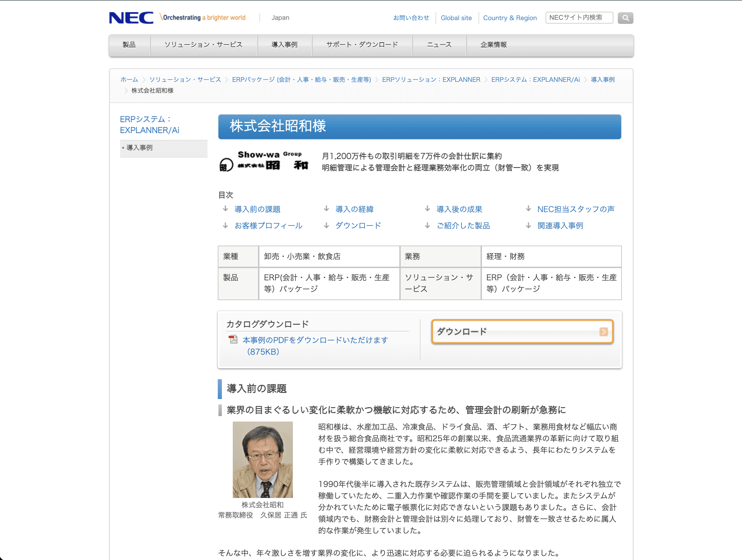Click the NEC logo
The height and width of the screenshot is (560, 742).
pos(131,18)
